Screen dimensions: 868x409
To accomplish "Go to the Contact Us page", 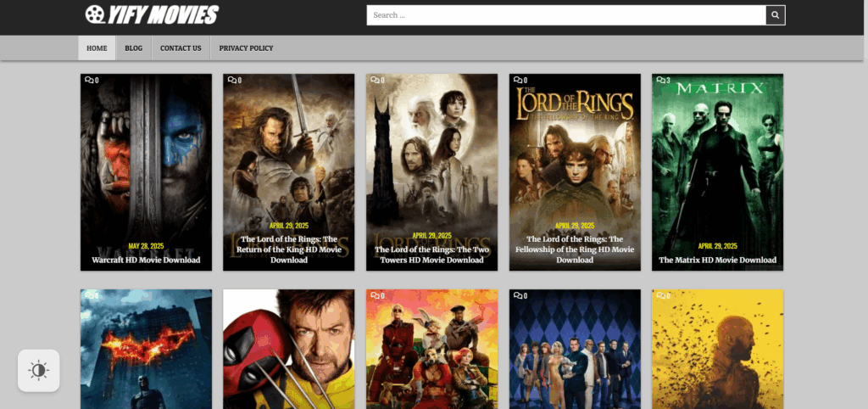I will [x=181, y=48].
